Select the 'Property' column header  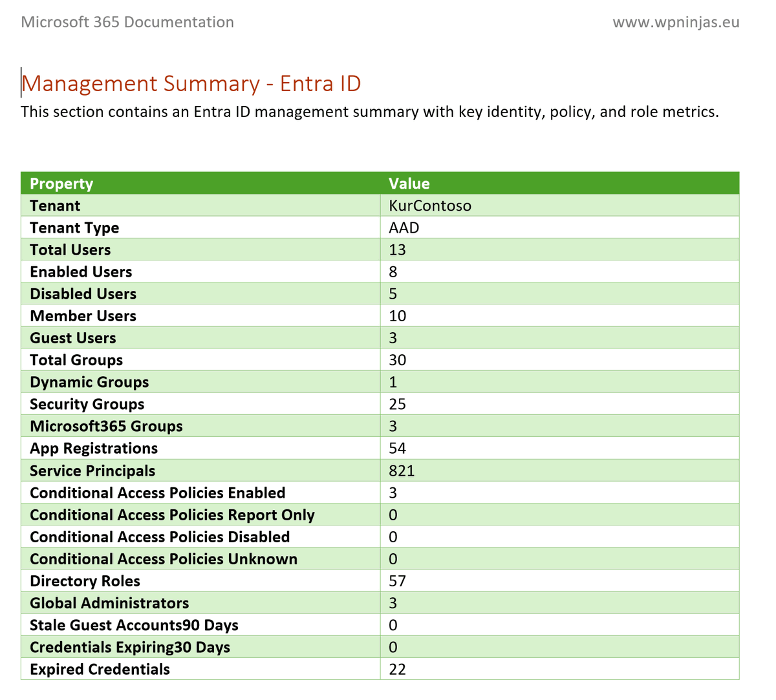pyautogui.click(x=61, y=184)
